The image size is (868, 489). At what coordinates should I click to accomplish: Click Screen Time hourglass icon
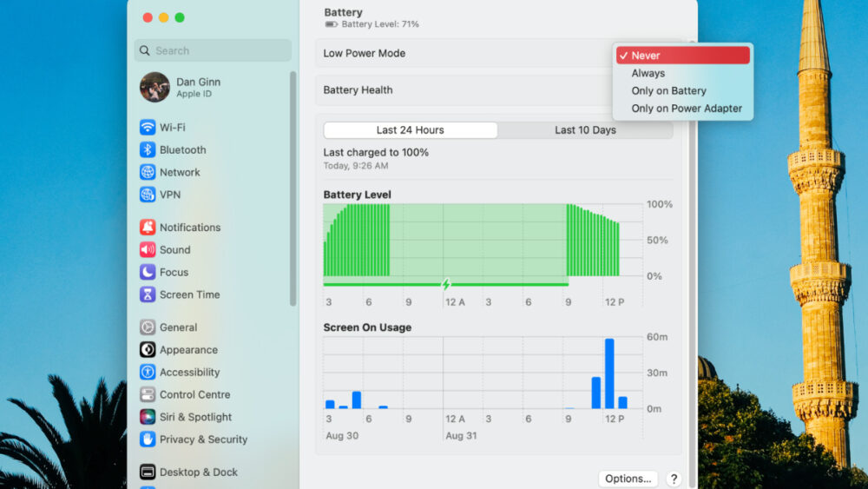[x=148, y=294]
